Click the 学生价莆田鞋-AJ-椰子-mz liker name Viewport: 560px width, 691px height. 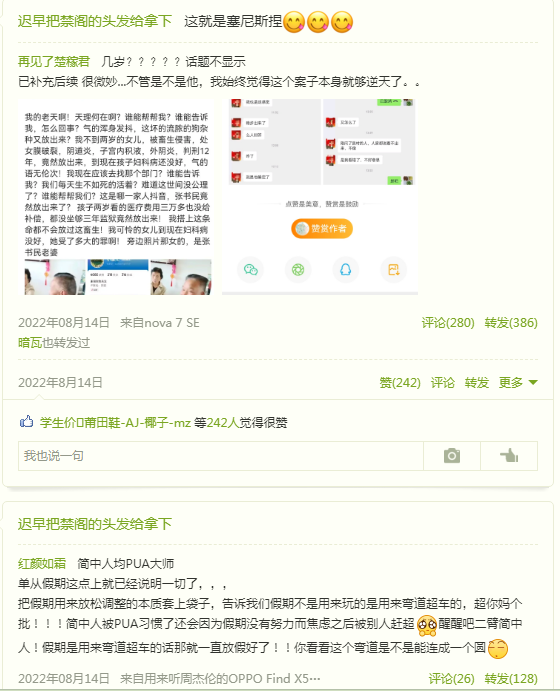pyautogui.click(x=115, y=423)
